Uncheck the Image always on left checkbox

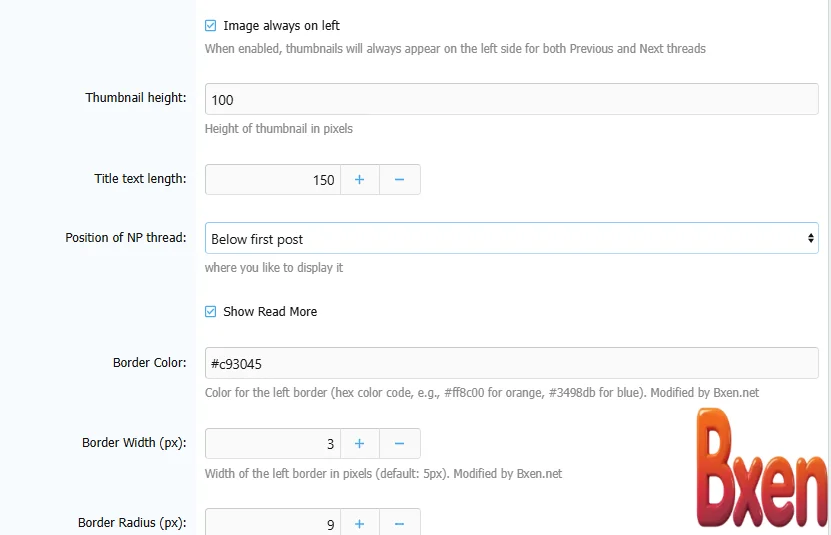click(x=210, y=26)
